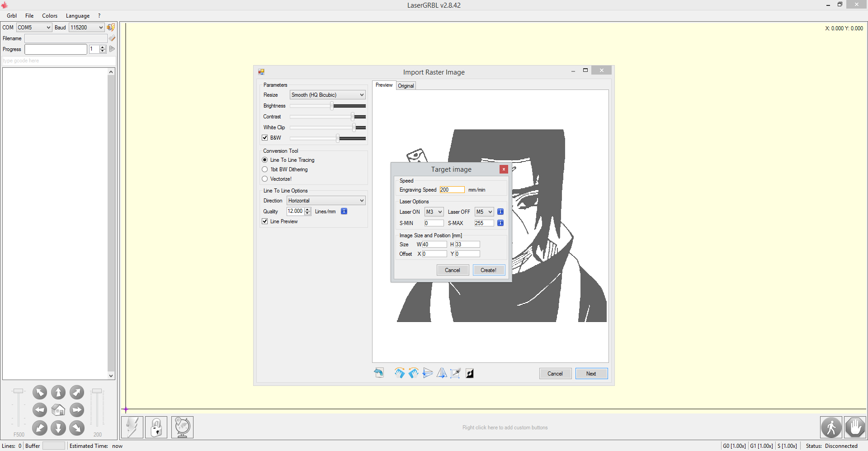Open the Direction dropdown showing Horizontal
This screenshot has height=451, width=868.
[x=326, y=201]
